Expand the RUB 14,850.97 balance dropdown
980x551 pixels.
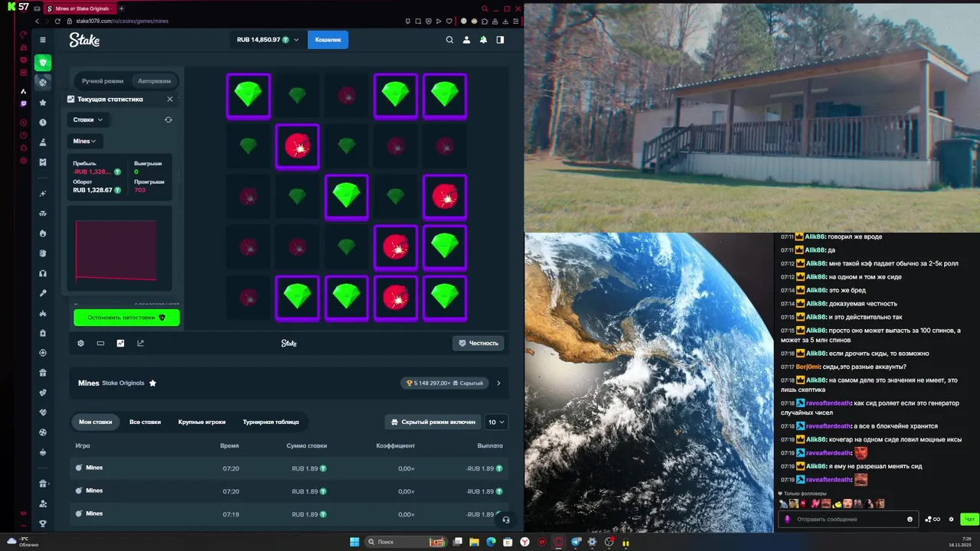tap(267, 40)
